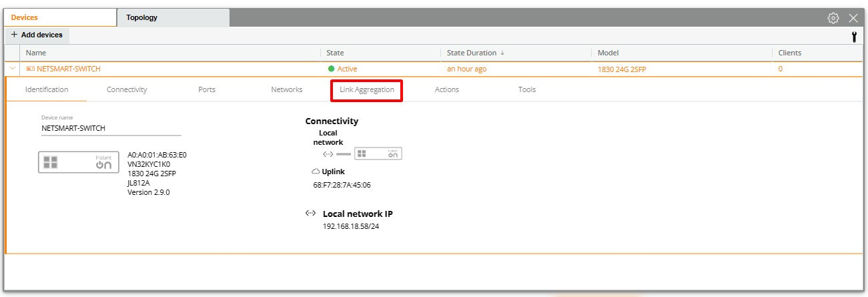This screenshot has height=297, width=868.
Task: Click the JL812A part number text
Action: click(x=139, y=183)
